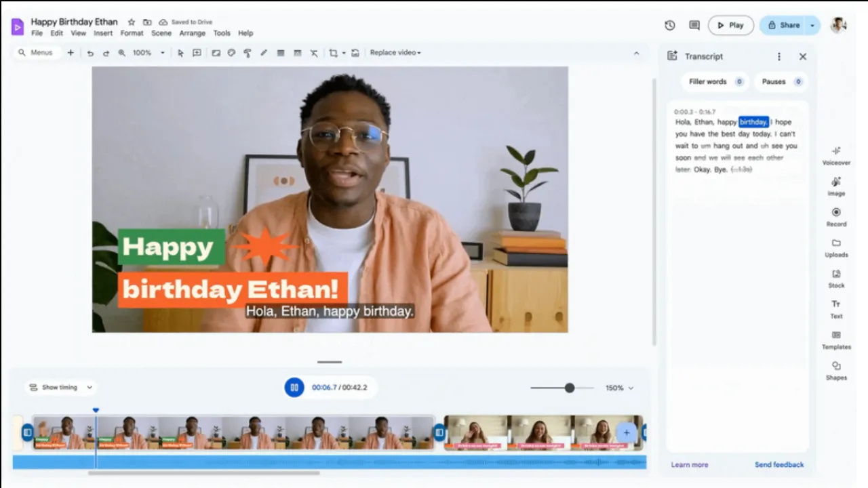Image resolution: width=868 pixels, height=488 pixels.
Task: Click the undo arrow in toolbar
Action: coord(90,53)
